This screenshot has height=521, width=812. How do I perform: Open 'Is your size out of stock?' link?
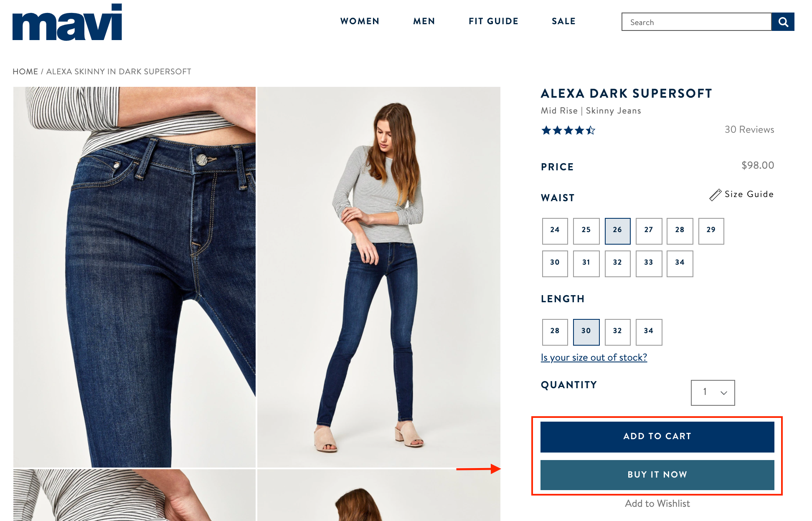[x=594, y=357]
